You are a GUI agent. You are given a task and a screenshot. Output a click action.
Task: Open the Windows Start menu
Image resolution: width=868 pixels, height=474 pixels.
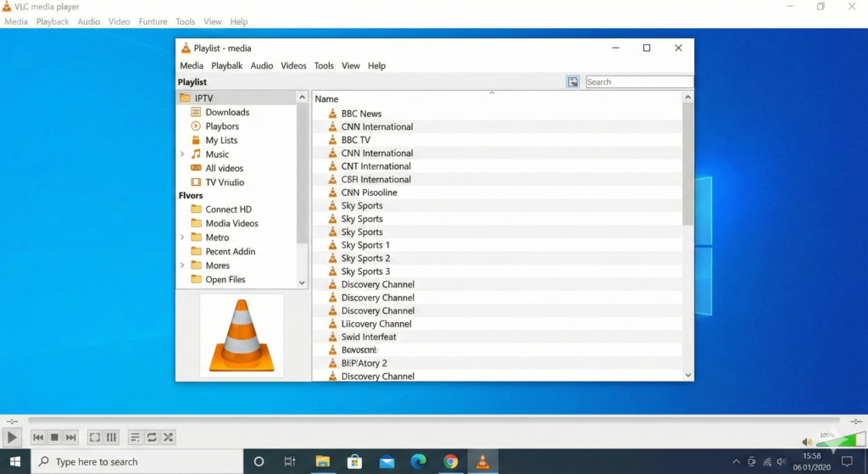15,461
